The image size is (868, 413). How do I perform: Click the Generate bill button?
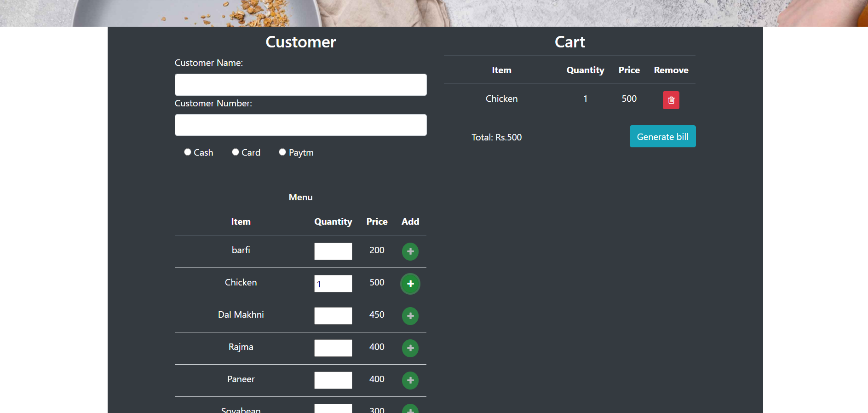[662, 136]
